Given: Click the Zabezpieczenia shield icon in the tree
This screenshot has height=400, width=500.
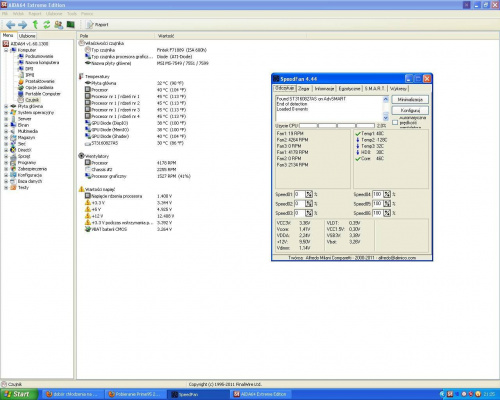Looking at the screenshot, I should (x=13, y=169).
